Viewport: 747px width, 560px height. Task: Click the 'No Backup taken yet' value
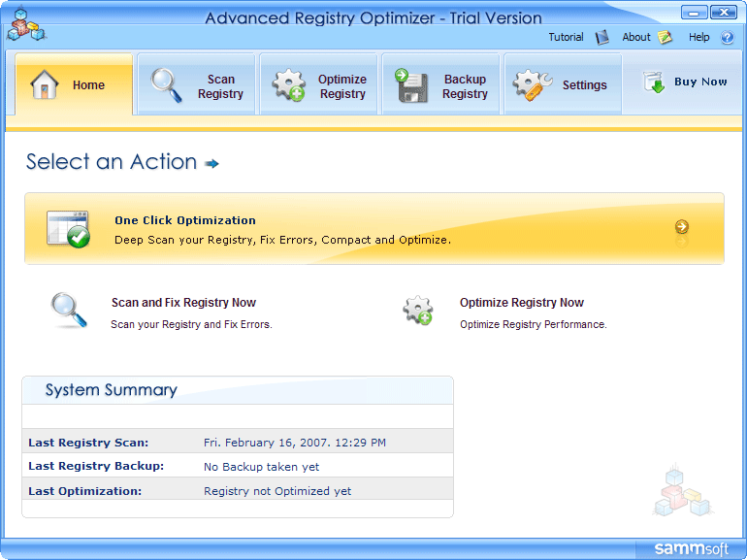tap(262, 467)
